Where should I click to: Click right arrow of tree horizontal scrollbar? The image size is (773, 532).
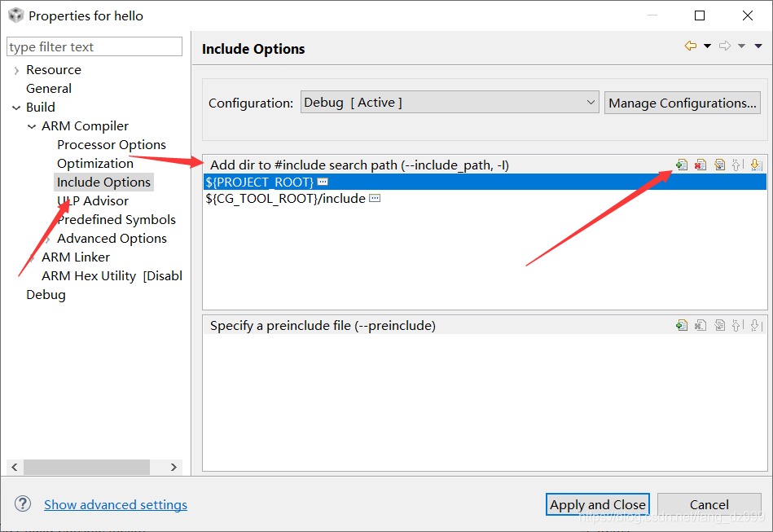[173, 467]
